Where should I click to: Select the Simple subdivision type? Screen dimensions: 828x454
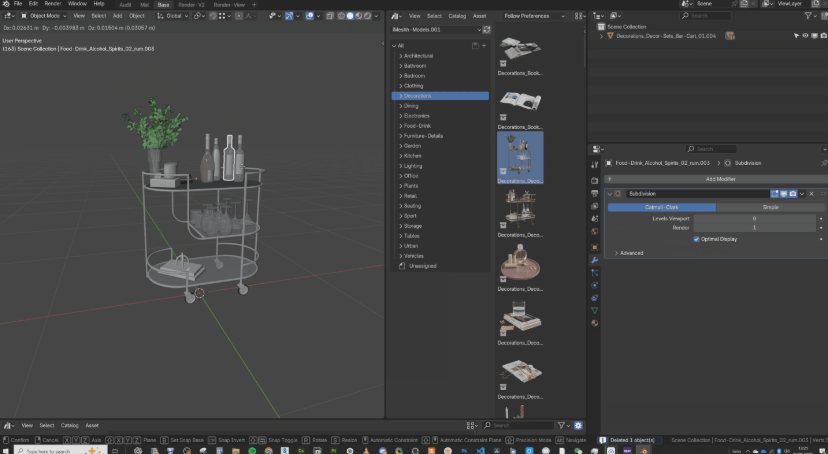[x=770, y=207]
